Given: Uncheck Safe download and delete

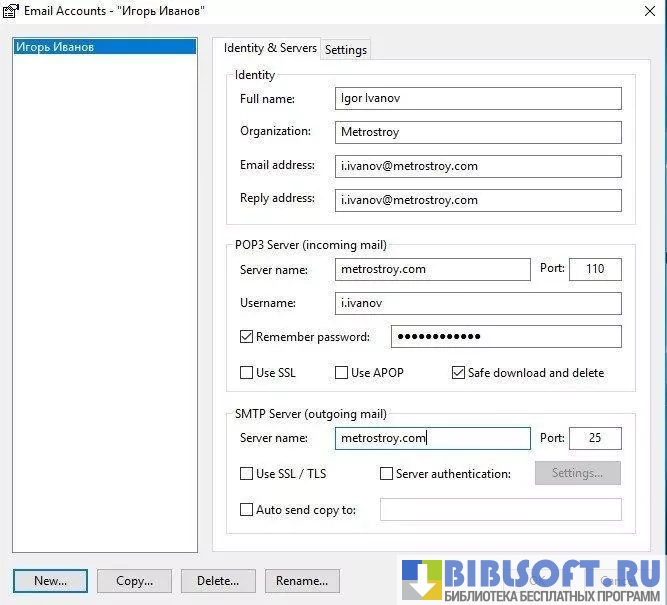Looking at the screenshot, I should [459, 373].
